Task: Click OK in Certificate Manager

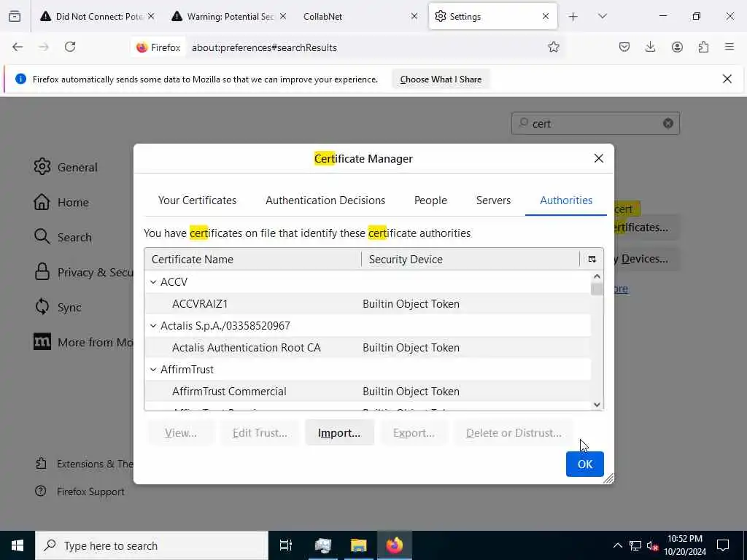Action: click(584, 464)
